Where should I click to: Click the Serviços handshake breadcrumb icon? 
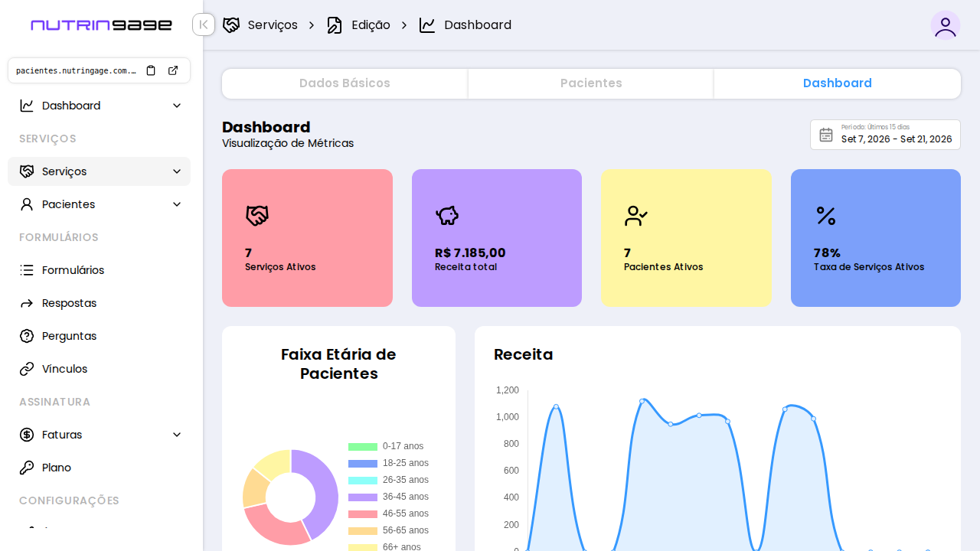[x=231, y=25]
